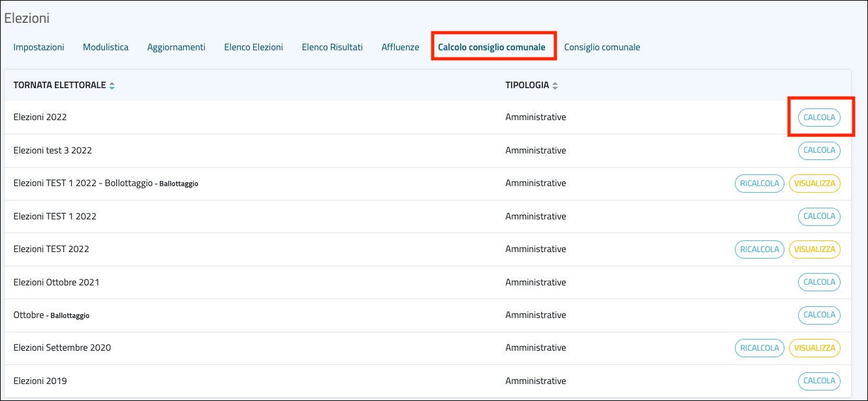The image size is (868, 401).
Task: View results of Elezioni TEST 1 2022 Ballottaggio
Action: [814, 184]
